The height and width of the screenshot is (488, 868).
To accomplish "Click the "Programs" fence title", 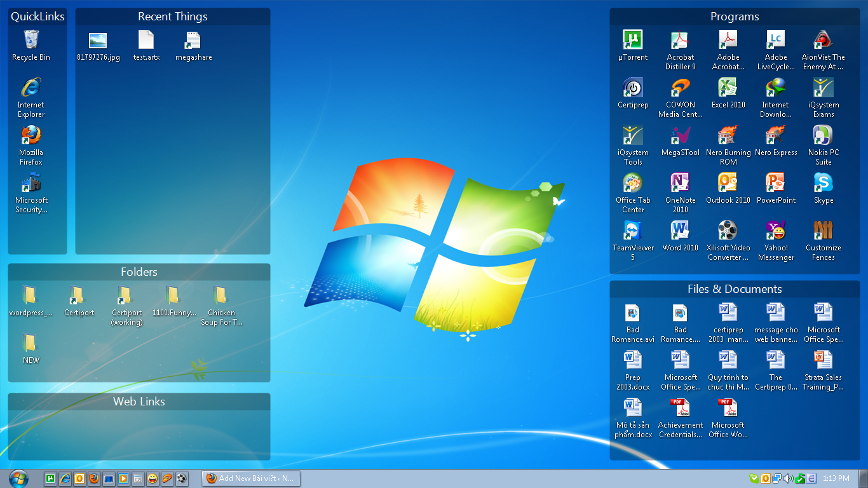I will coord(735,17).
